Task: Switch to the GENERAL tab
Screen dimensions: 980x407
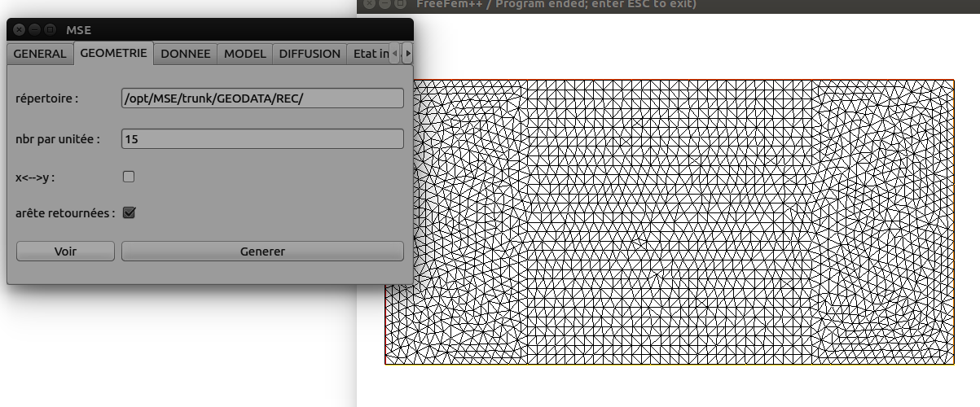Action: tap(40, 54)
